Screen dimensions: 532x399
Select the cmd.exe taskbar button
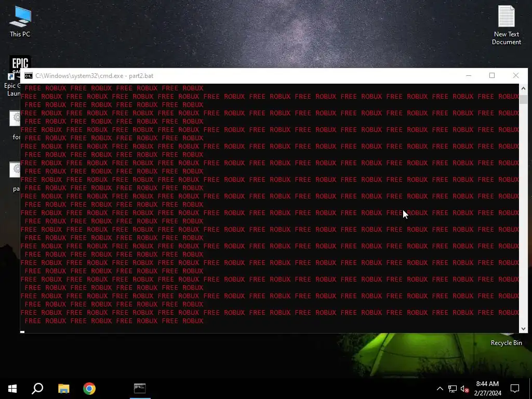pos(140,389)
